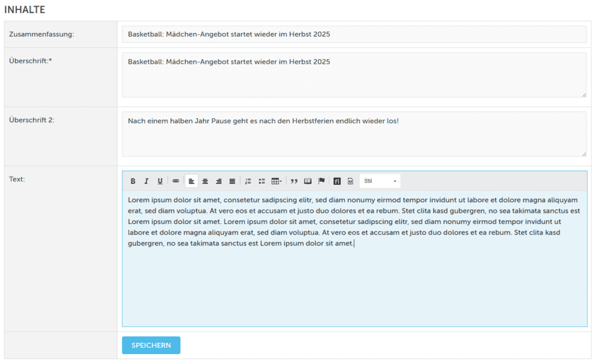Insert a hyperlink via the link icon
The image size is (597, 364).
tap(175, 181)
